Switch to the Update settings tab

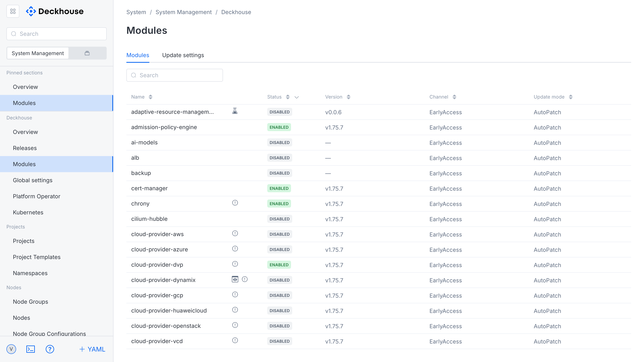(x=183, y=55)
